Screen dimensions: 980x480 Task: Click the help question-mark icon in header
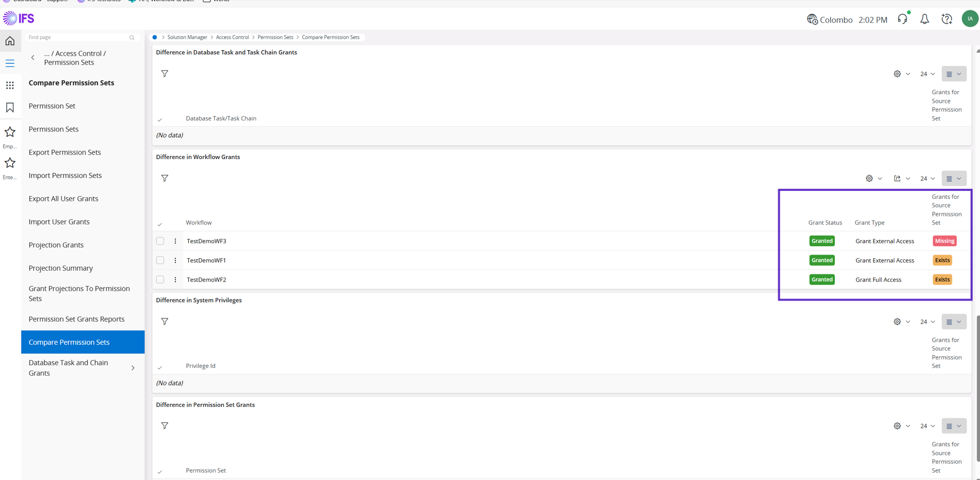point(947,18)
